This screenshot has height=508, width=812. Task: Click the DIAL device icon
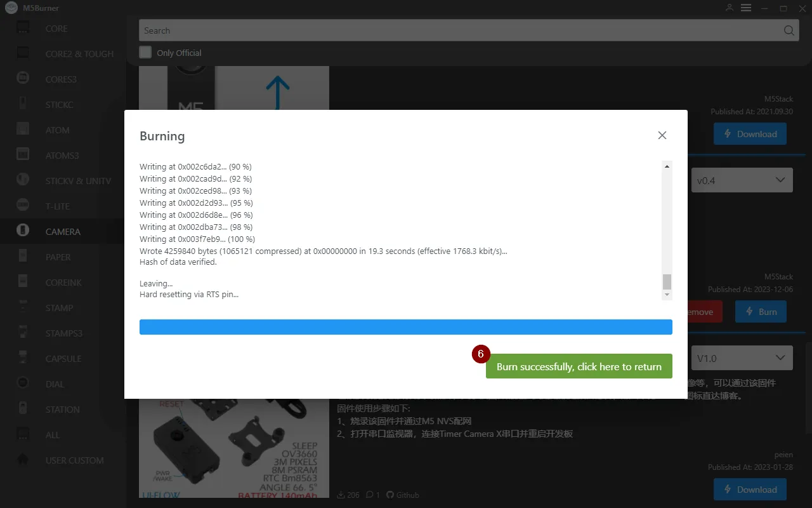pyautogui.click(x=23, y=384)
